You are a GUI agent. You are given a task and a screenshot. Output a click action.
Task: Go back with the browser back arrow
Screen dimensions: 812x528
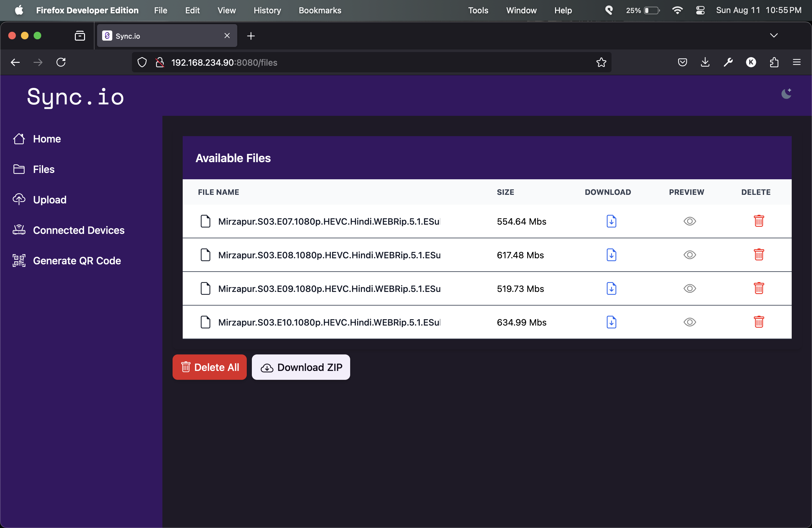coord(15,62)
